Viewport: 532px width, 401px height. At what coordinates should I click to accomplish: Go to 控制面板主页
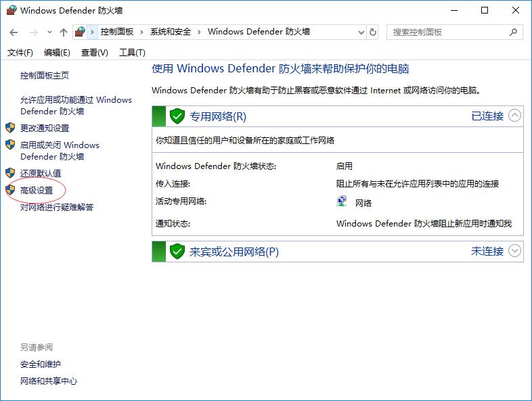click(x=45, y=76)
